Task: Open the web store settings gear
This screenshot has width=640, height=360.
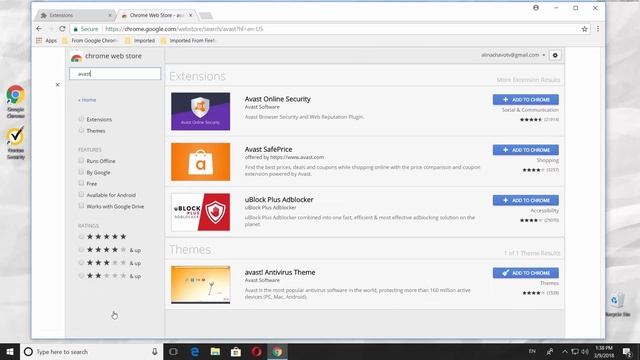Action: pyautogui.click(x=555, y=55)
